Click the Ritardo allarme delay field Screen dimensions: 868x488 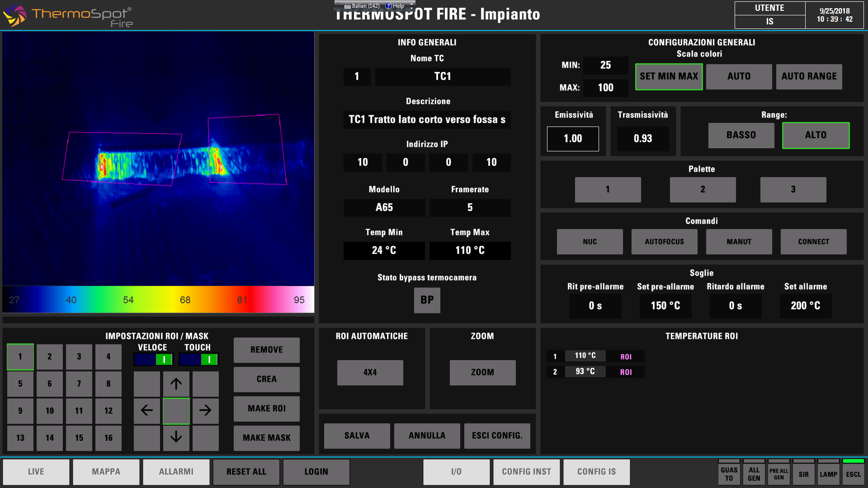[x=736, y=306]
